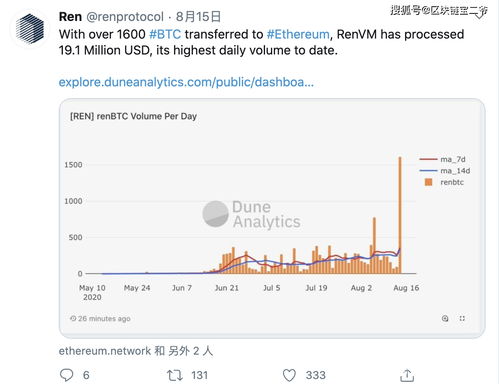The image size is (499, 384).
Task: Toggle the ma_7d legend series
Action: [x=443, y=159]
